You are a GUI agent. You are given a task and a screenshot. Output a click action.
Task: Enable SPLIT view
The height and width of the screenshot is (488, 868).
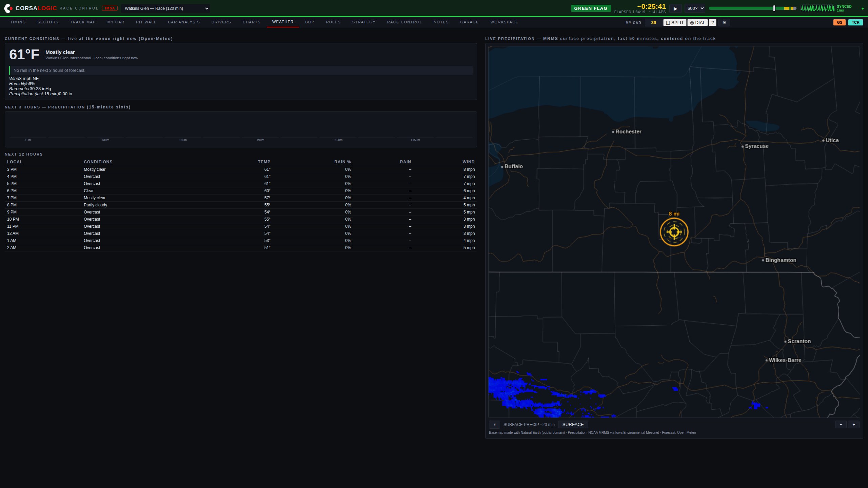(x=675, y=23)
